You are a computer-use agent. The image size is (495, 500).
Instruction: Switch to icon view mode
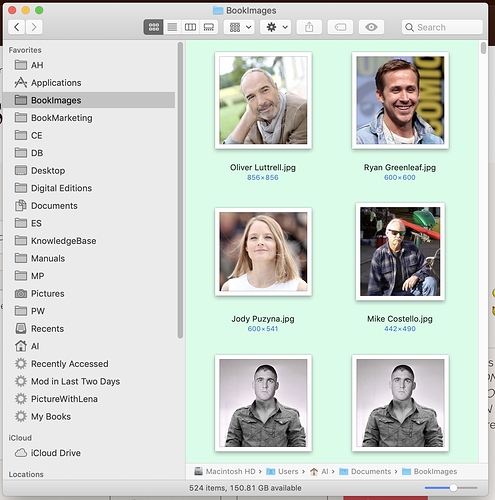[x=154, y=27]
